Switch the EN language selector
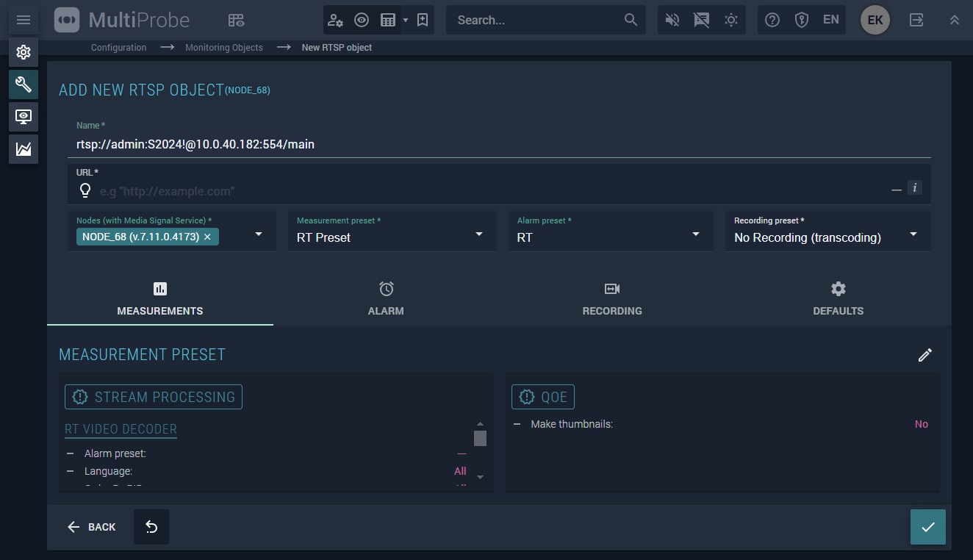The image size is (973, 560). click(831, 20)
